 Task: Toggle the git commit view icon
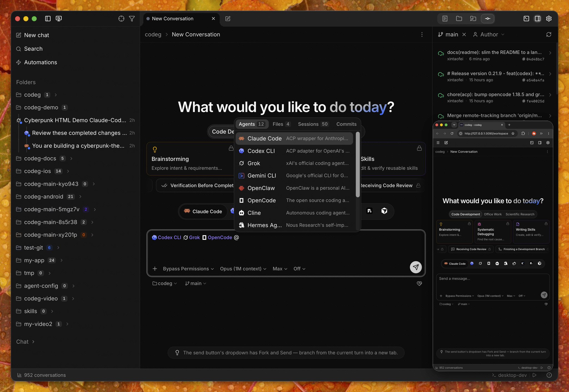488,19
